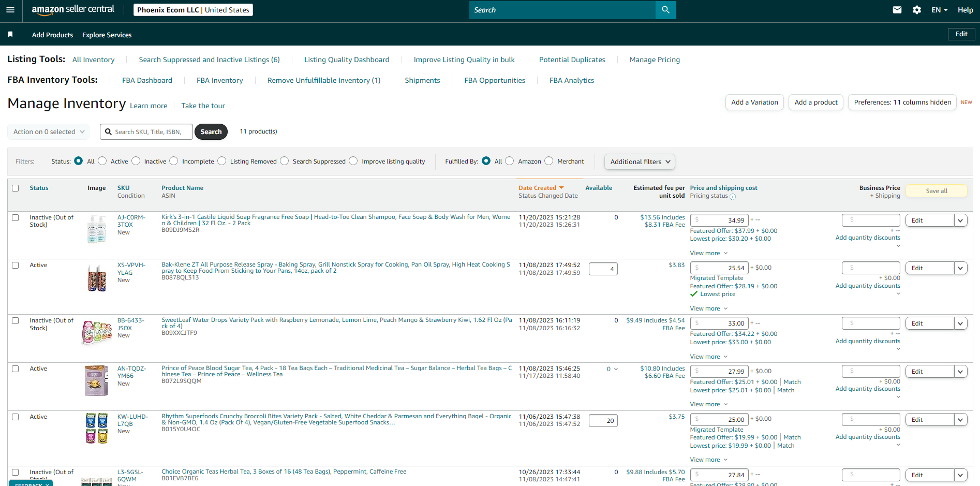This screenshot has width=980, height=486.
Task: Choose the Inactive status filter radio
Action: pyautogui.click(x=136, y=161)
